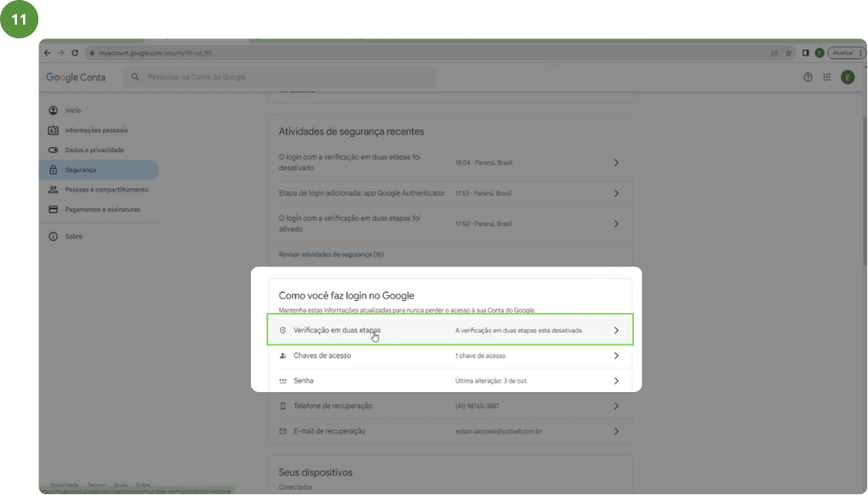This screenshot has height=495, width=868.
Task: Click the browser profile avatar in toolbar
Action: click(819, 53)
